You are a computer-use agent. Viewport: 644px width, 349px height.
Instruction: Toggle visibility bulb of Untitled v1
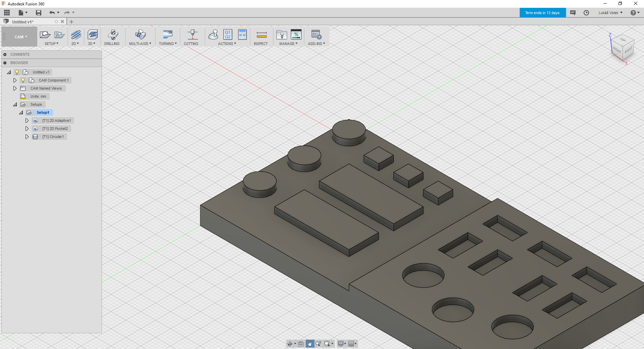click(17, 72)
